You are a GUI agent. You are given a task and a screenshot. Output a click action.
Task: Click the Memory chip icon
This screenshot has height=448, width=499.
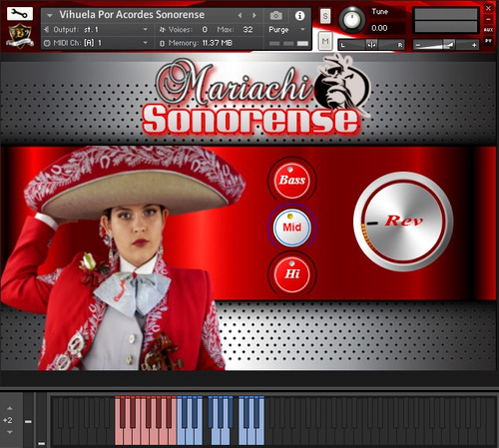(162, 43)
